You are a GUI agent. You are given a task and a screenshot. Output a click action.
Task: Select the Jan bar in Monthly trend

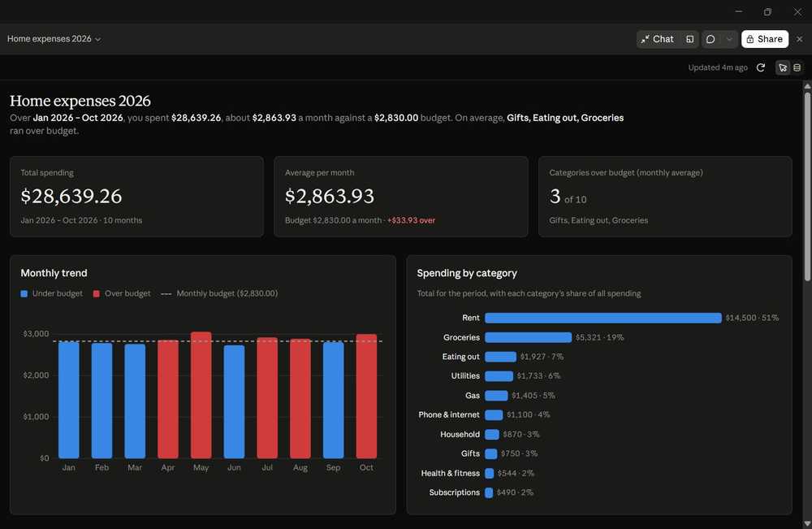click(69, 400)
